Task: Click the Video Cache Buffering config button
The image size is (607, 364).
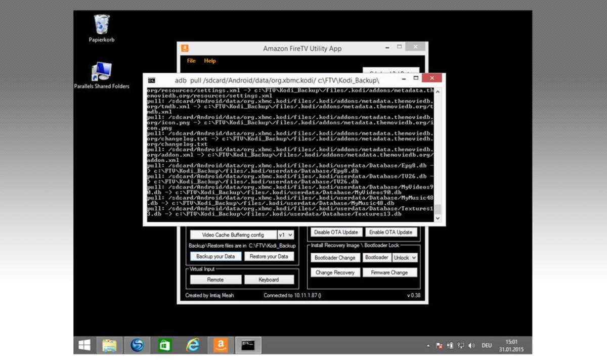Action: (x=233, y=235)
